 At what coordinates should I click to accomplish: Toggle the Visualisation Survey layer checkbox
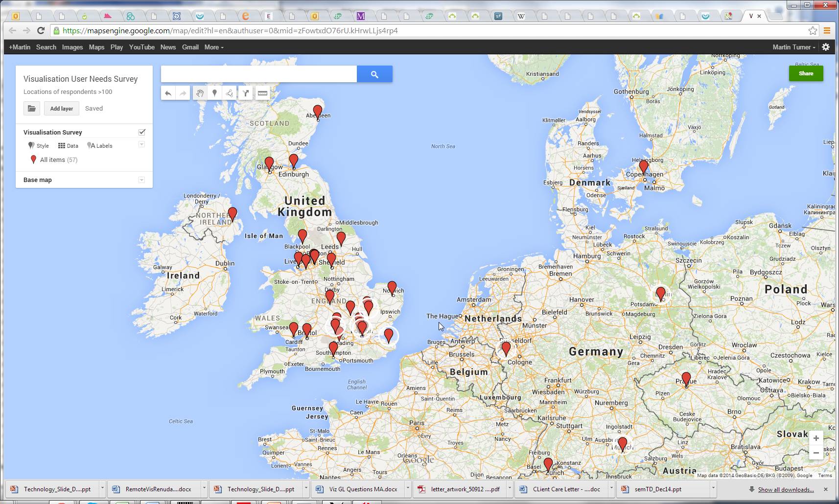(142, 132)
